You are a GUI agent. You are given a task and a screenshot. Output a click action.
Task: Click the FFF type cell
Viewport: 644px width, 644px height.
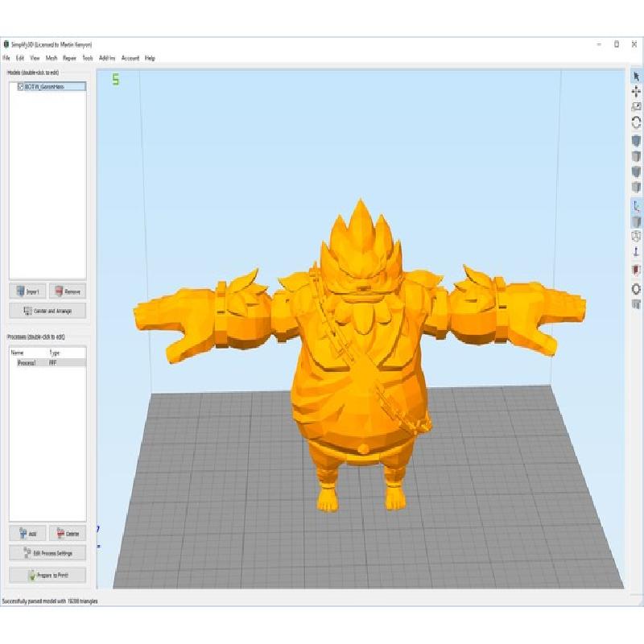(52, 363)
